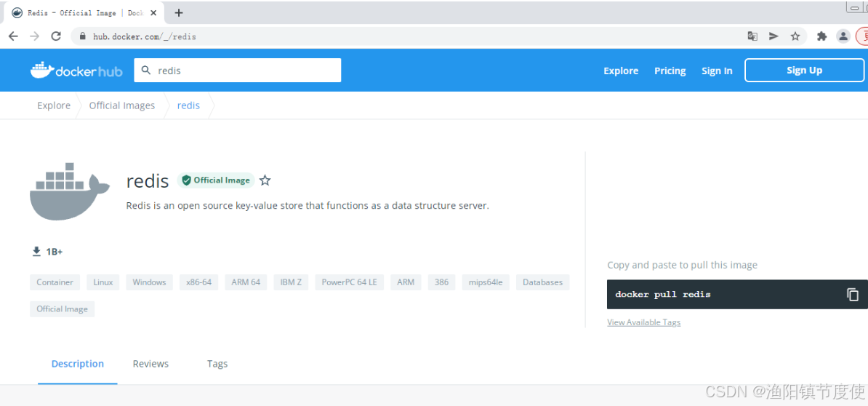The height and width of the screenshot is (406, 868).
Task: Click the download count icon
Action: (x=36, y=252)
